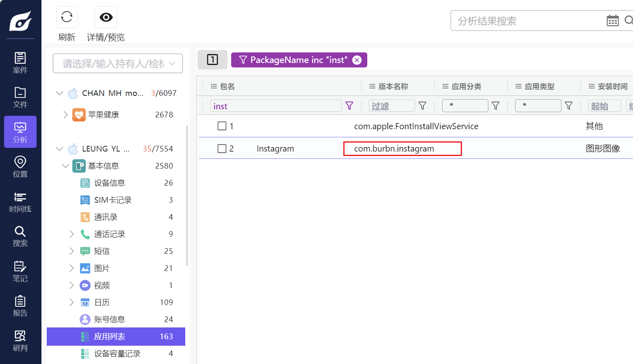Toggle the Details/Preview (详情/预览) eye icon
This screenshot has height=364, width=633.
tap(106, 17)
